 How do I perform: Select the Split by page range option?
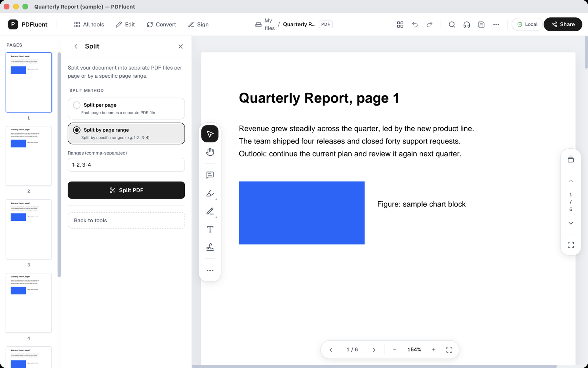(x=126, y=134)
